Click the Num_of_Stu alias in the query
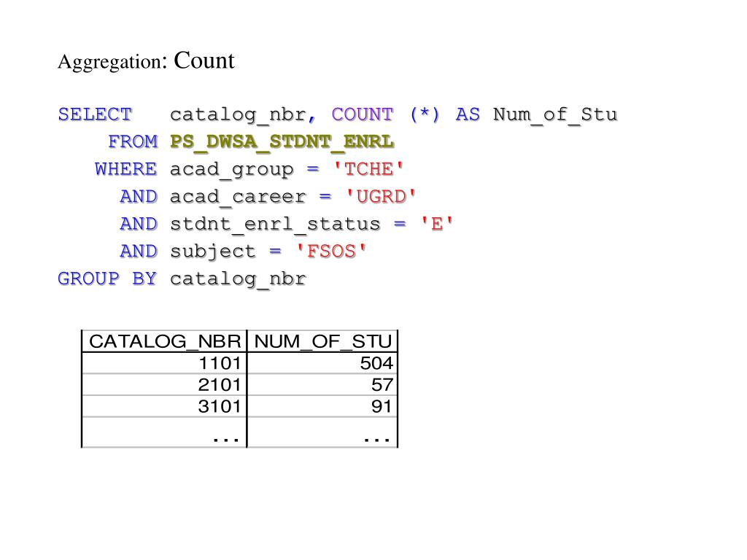747x560 pixels. click(x=555, y=114)
